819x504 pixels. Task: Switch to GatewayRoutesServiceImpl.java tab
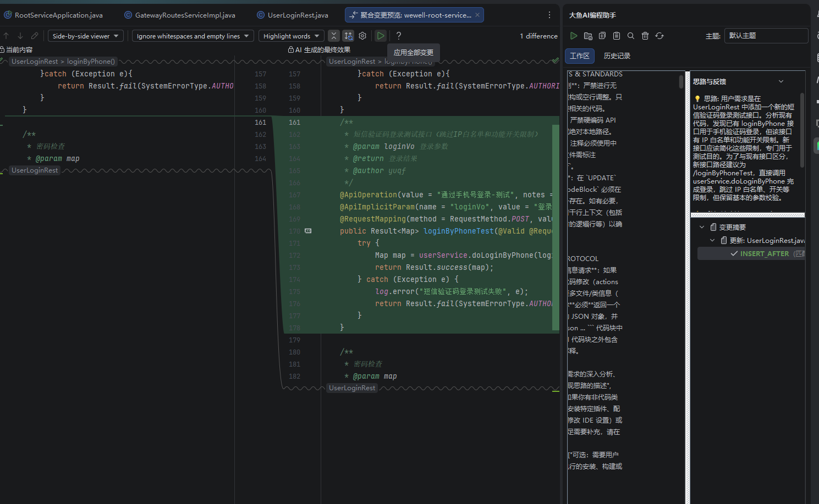click(180, 15)
